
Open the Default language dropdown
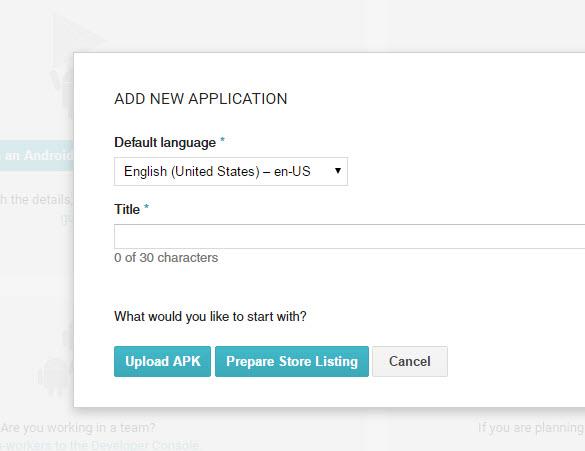click(x=231, y=172)
